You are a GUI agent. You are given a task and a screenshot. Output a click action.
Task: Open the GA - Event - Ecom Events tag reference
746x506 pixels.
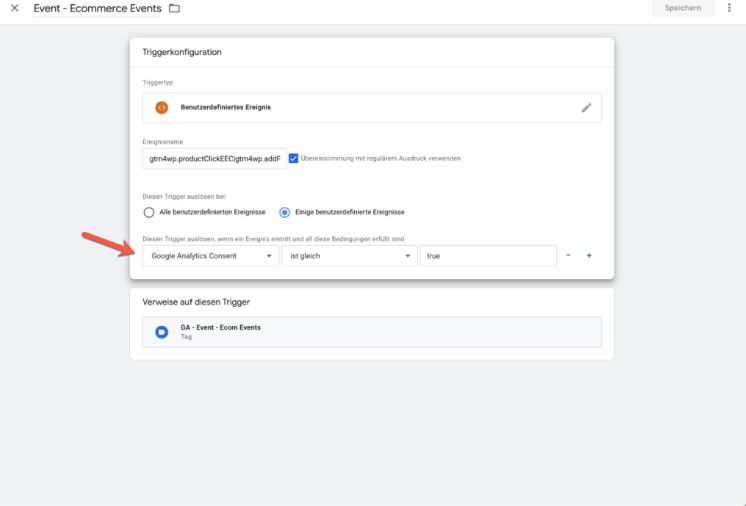pyautogui.click(x=372, y=332)
